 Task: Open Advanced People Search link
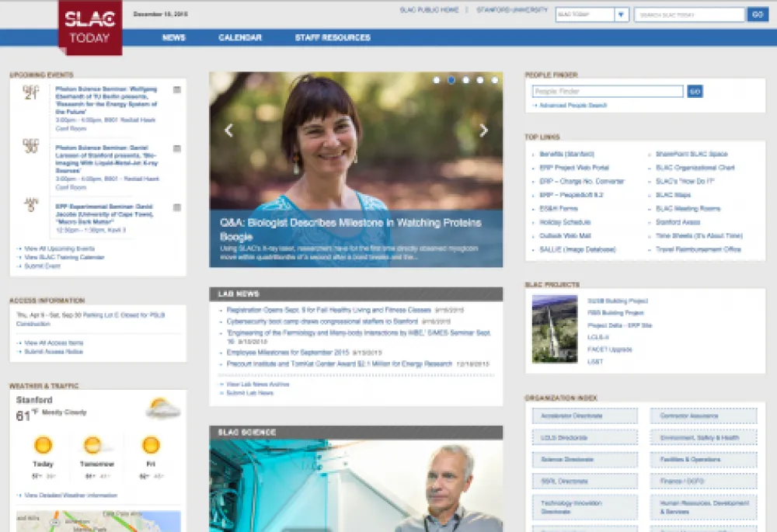pos(573,105)
